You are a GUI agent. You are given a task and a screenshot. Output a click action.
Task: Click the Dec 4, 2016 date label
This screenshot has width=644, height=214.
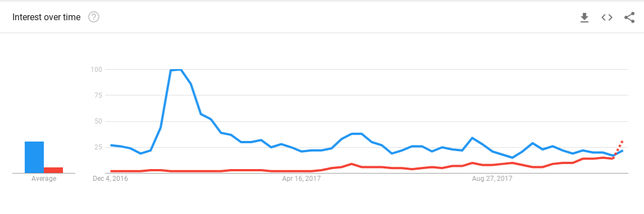tap(111, 179)
